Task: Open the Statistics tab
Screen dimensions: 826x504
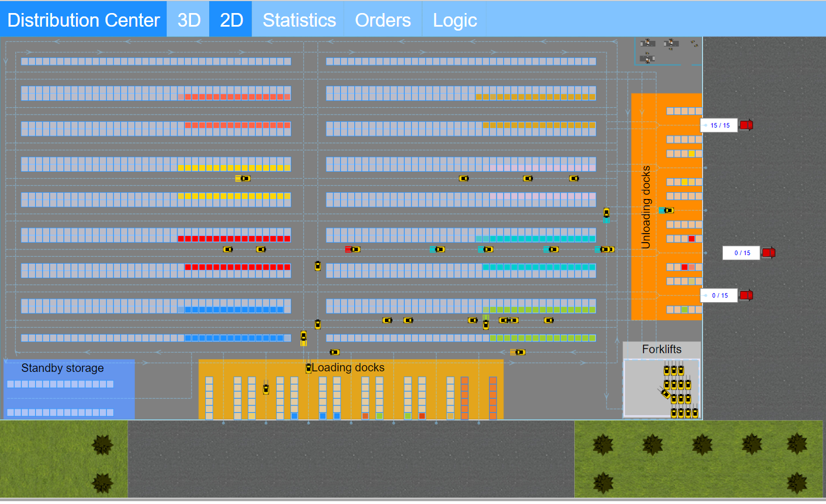Action: (x=299, y=19)
